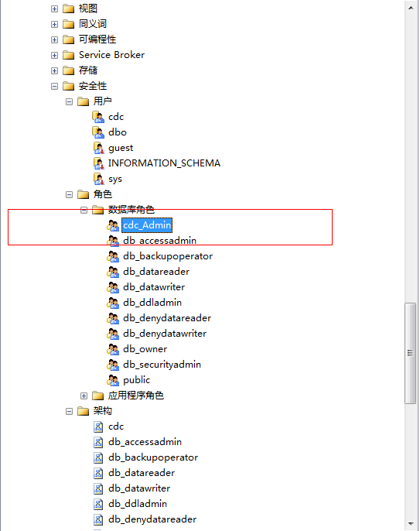Expand the 应用程序角色 folder node

click(84, 396)
